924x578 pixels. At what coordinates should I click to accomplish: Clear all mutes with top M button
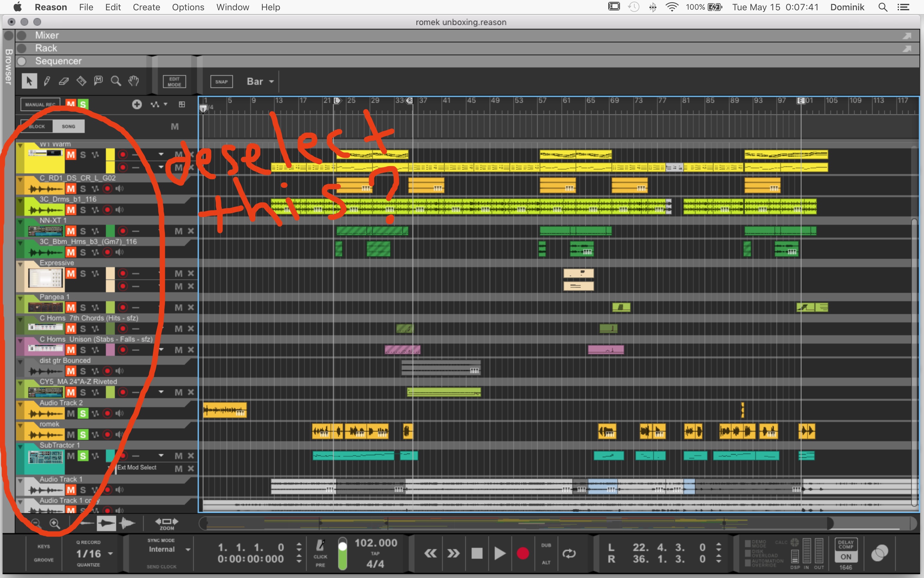pyautogui.click(x=71, y=104)
